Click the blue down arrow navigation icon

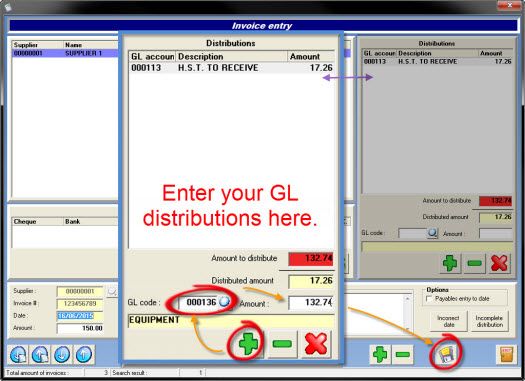pos(62,355)
